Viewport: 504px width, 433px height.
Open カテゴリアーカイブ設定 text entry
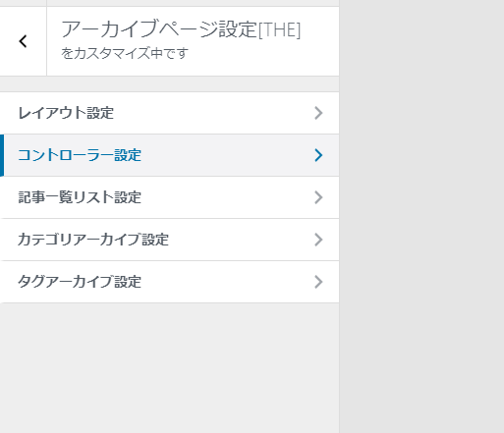[x=93, y=240]
